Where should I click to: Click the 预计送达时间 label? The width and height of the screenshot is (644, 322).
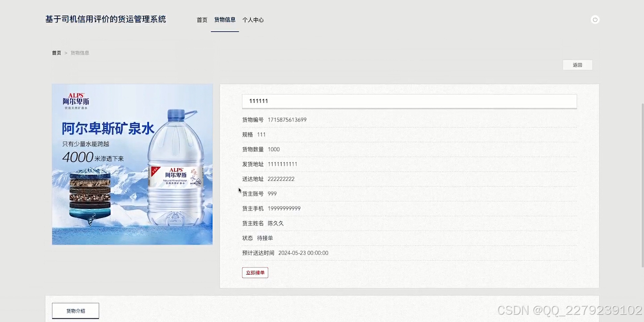(x=258, y=253)
